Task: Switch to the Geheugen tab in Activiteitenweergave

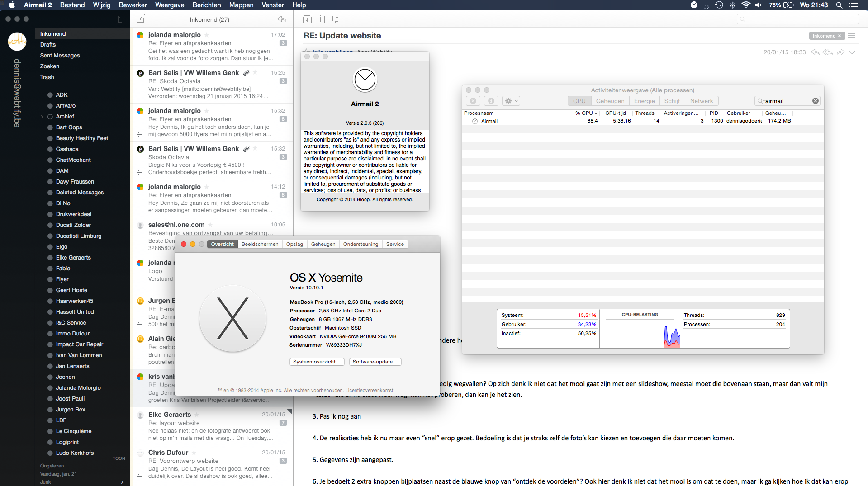Action: tap(610, 100)
